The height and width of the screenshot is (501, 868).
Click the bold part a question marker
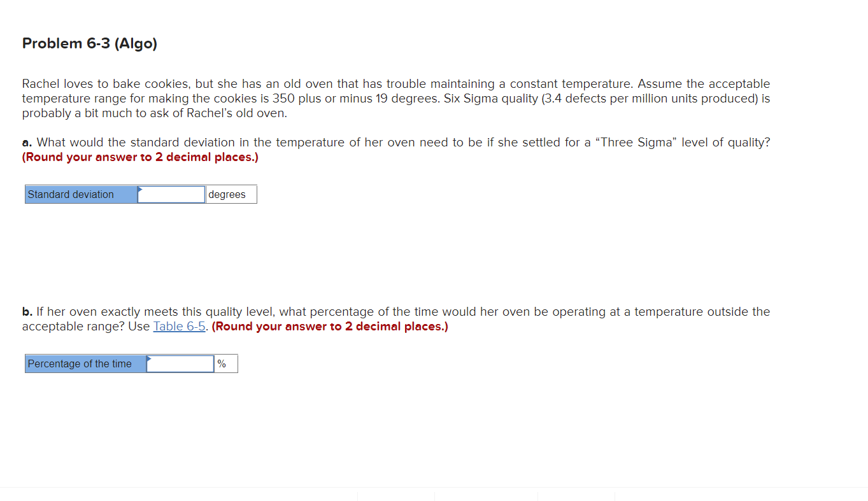tap(26, 142)
